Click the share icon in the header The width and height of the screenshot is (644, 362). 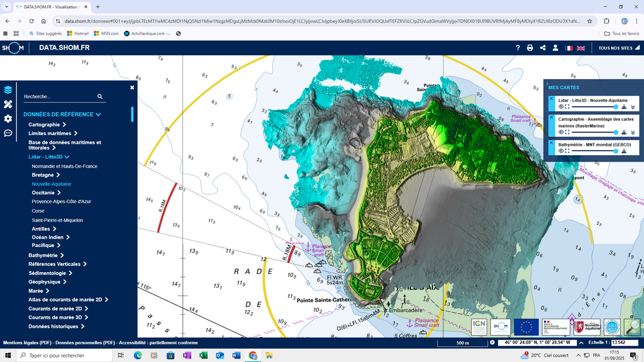(543, 48)
